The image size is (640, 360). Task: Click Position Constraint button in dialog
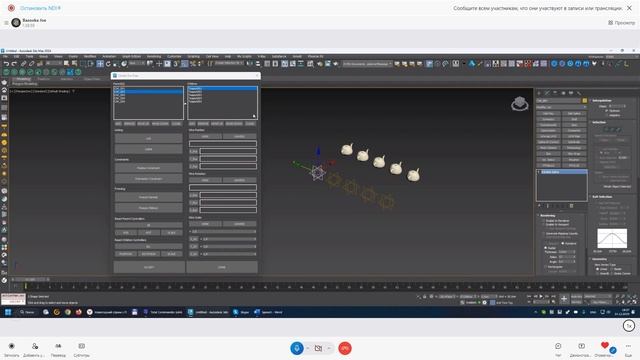pyautogui.click(x=149, y=168)
